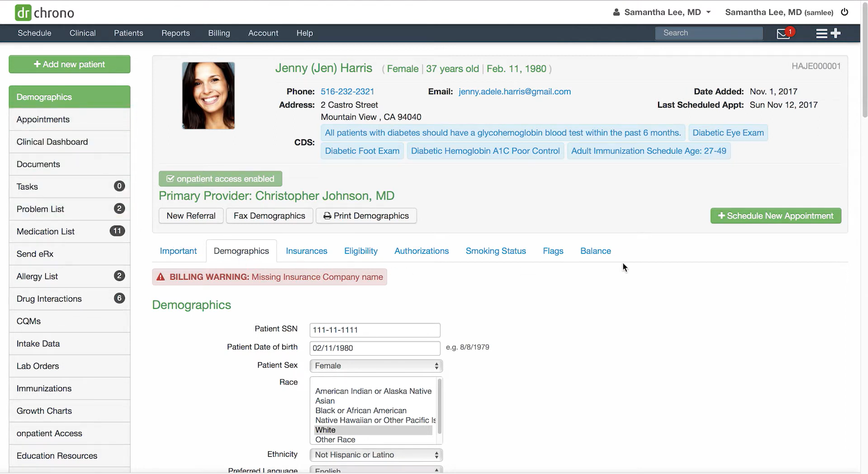
Task: Click the Drug Interactions count badge
Action: 119,299
